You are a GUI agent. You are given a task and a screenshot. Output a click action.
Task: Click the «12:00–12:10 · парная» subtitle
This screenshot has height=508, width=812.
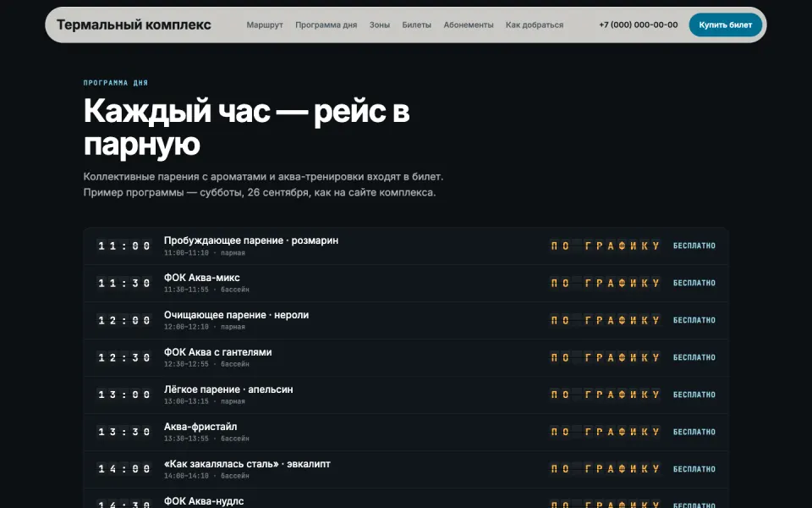(205, 327)
